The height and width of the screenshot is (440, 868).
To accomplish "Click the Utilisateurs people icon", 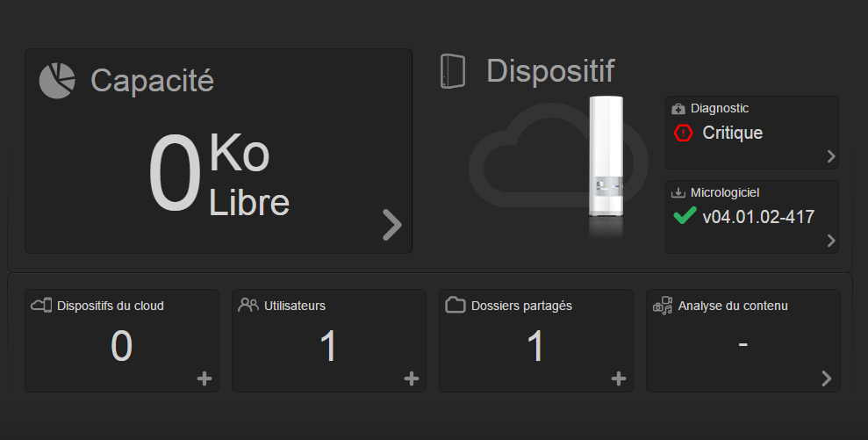I will (x=248, y=305).
